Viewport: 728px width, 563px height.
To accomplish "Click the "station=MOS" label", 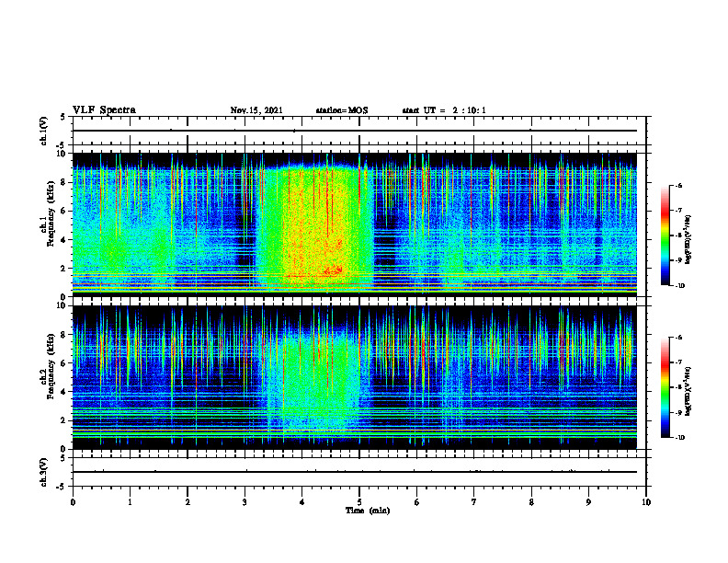I will pyautogui.click(x=342, y=110).
